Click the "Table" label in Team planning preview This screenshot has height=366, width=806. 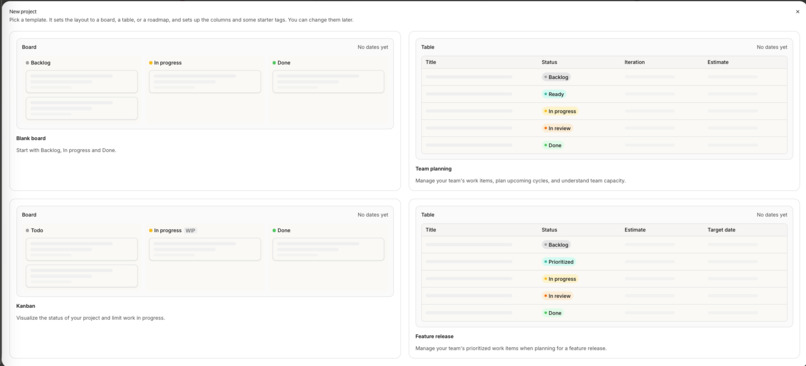click(428, 47)
